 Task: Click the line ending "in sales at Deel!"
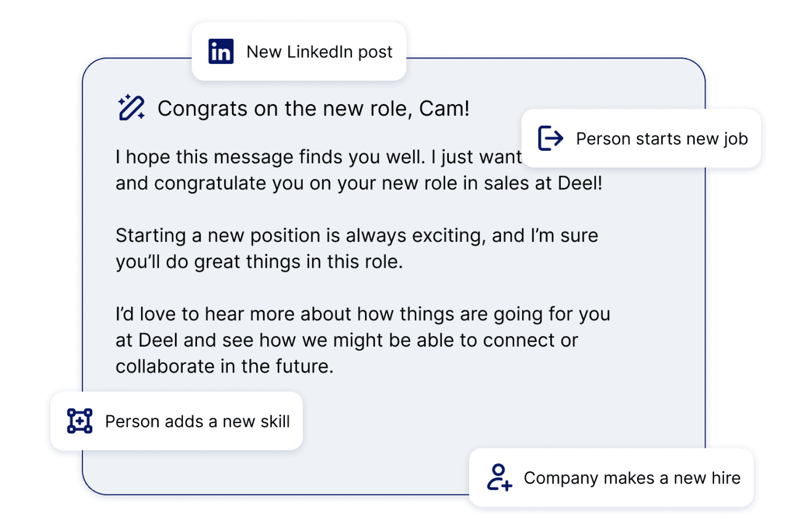coord(358,183)
